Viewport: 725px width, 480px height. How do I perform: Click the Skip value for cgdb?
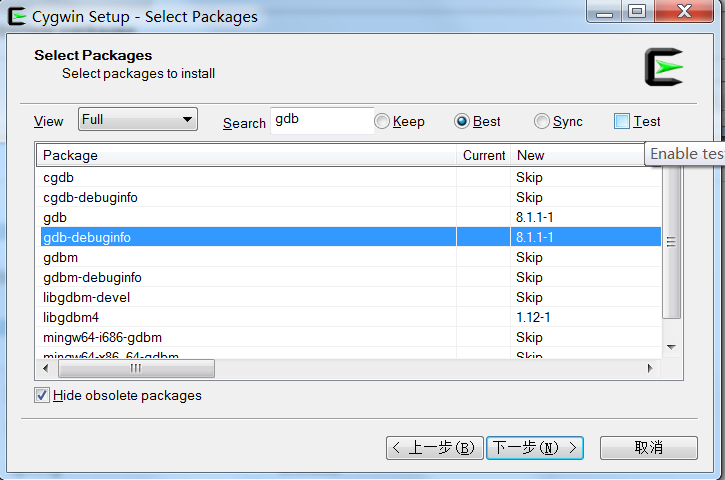coord(529,178)
